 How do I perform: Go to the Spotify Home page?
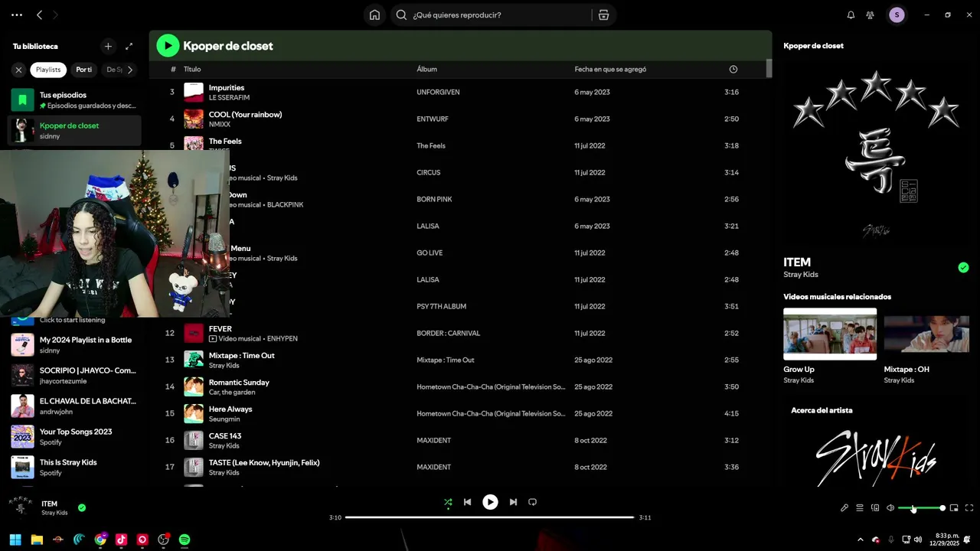(x=374, y=15)
